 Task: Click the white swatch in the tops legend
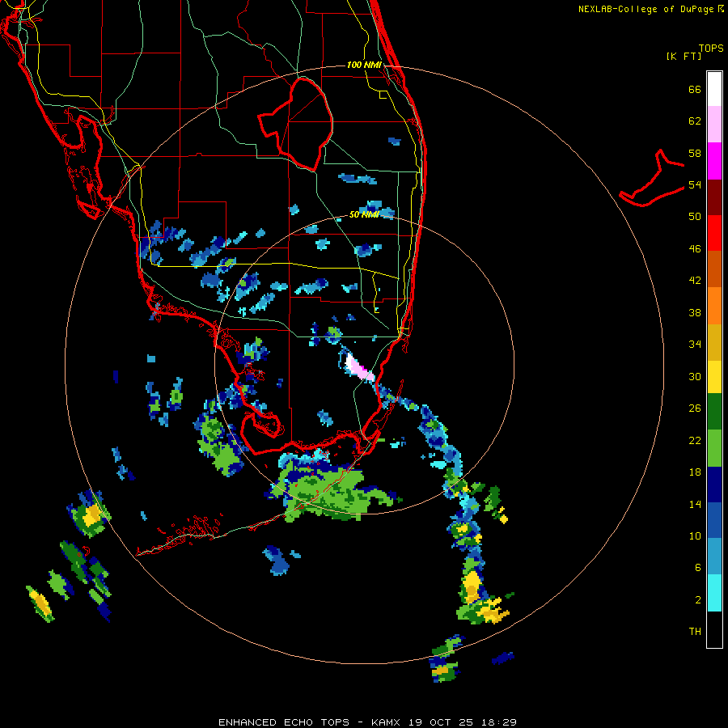coord(714,89)
